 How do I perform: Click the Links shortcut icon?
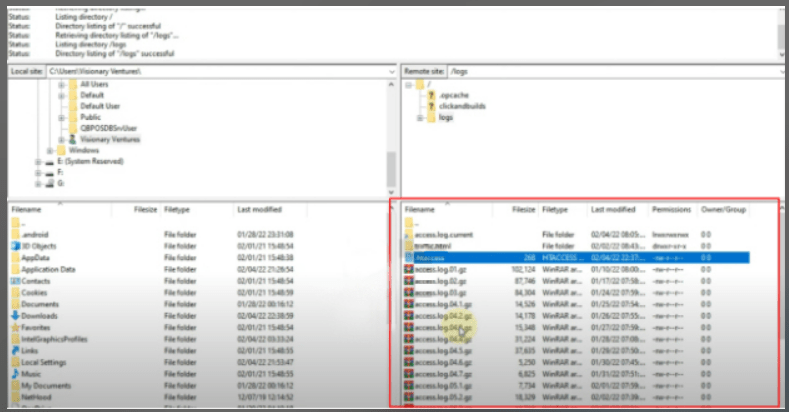pyautogui.click(x=16, y=351)
